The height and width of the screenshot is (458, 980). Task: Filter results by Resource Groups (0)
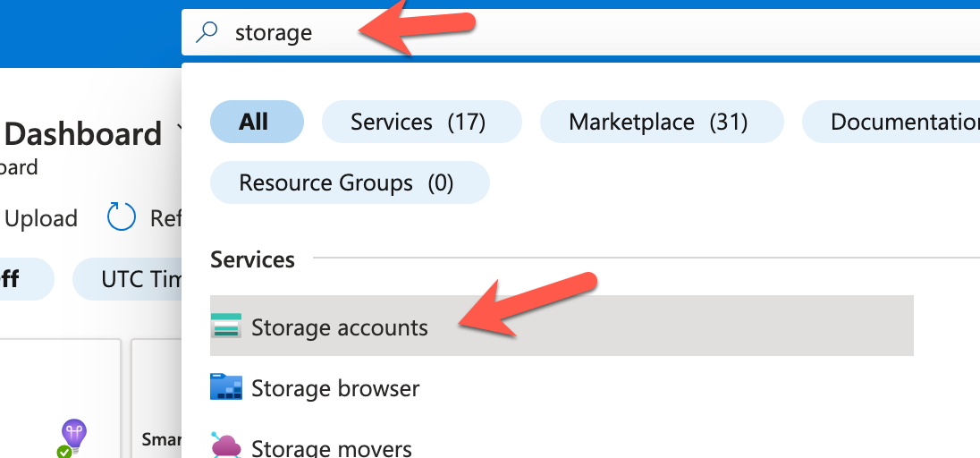[350, 182]
